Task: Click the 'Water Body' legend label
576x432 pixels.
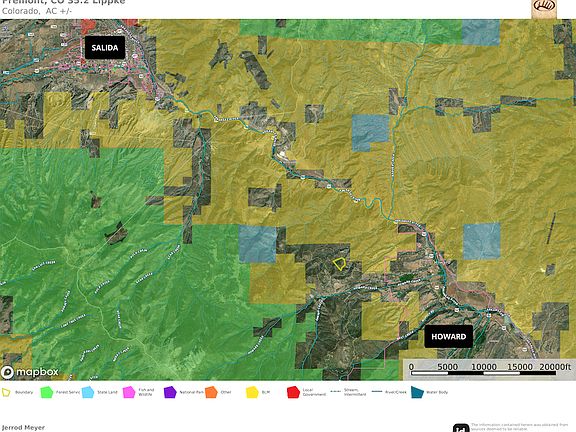Action: [437, 392]
